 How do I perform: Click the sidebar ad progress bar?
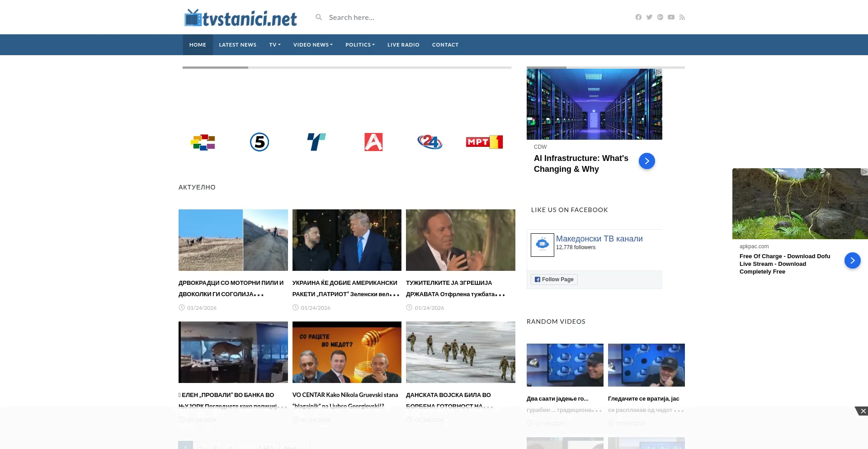(606, 67)
